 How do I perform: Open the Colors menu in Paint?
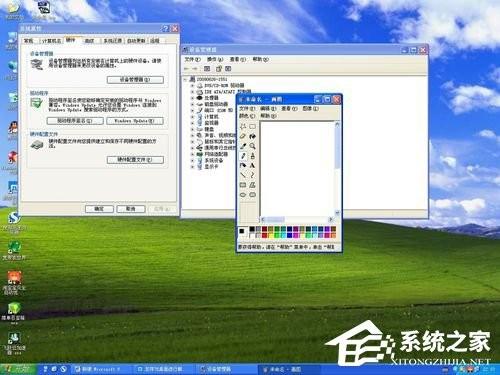tap(247, 116)
